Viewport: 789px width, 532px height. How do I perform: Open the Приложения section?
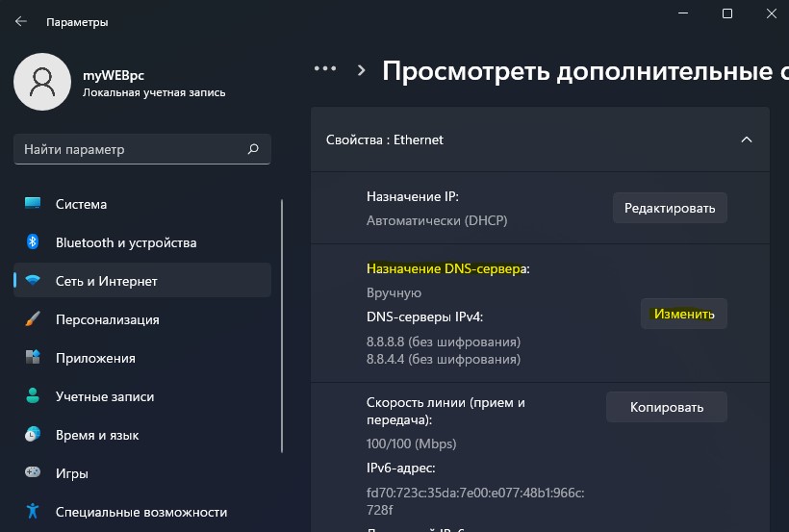point(142,358)
